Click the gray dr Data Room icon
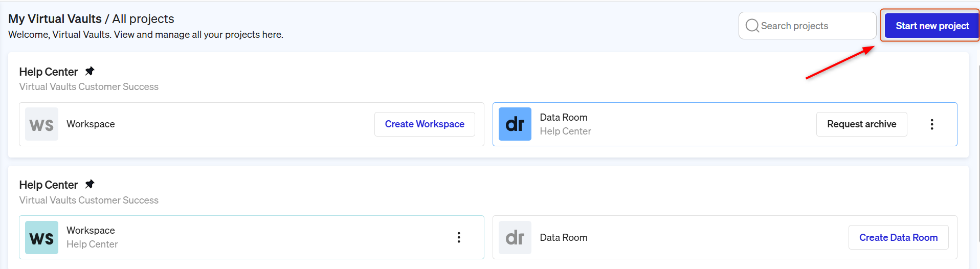Viewport: 980px width, 269px height. coord(515,237)
